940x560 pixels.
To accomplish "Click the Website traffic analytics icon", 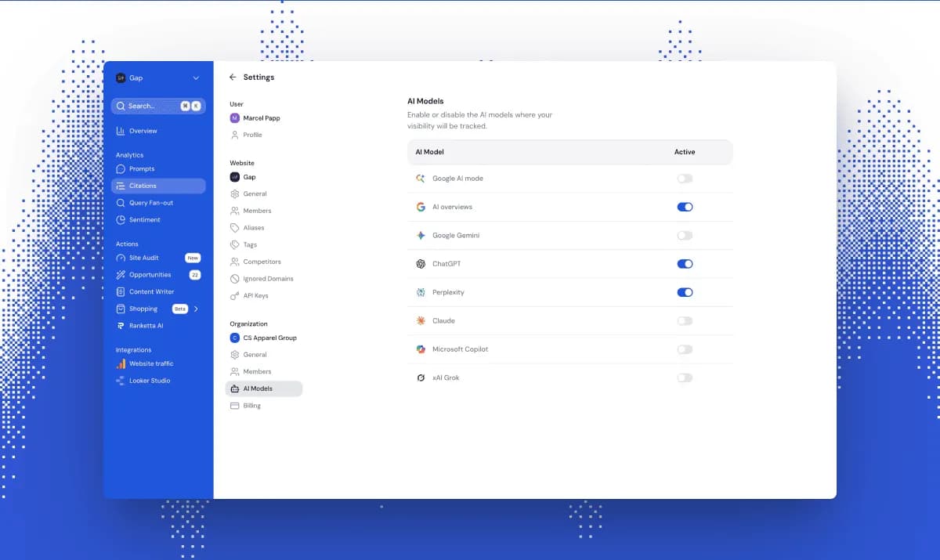I will 121,363.
